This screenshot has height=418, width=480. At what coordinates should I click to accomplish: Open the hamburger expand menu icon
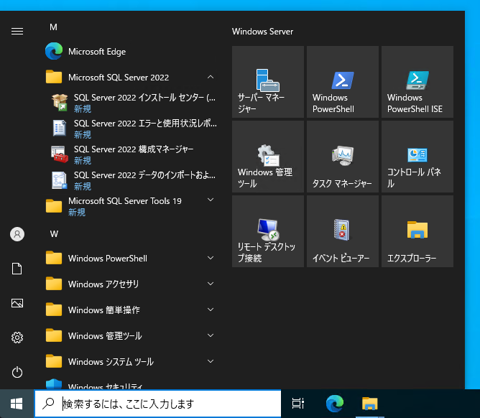17,32
